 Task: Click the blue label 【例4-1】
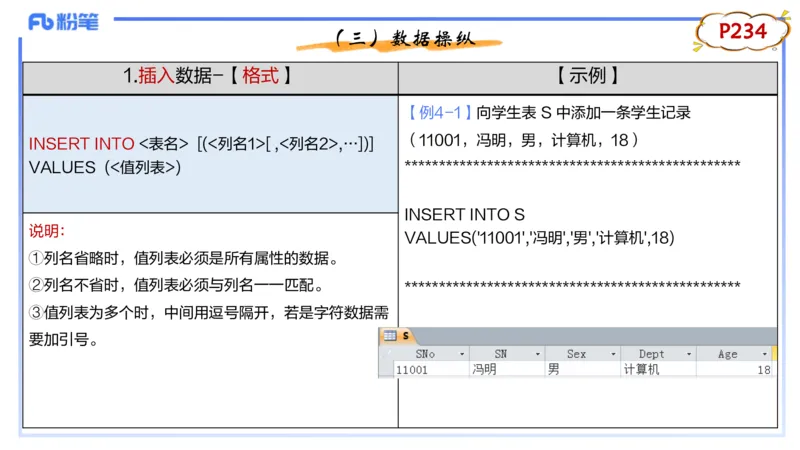pos(440,112)
